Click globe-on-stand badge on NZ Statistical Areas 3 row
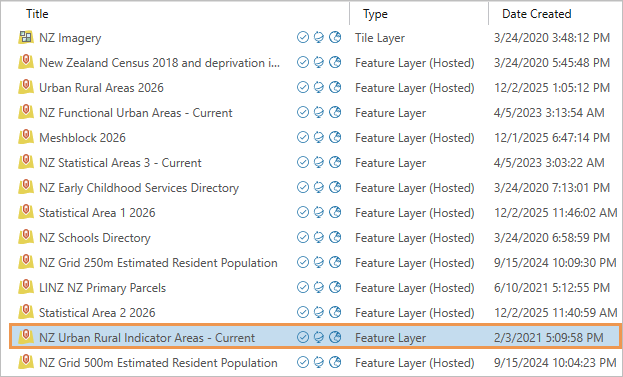This screenshot has width=623, height=377. pyautogui.click(x=319, y=162)
